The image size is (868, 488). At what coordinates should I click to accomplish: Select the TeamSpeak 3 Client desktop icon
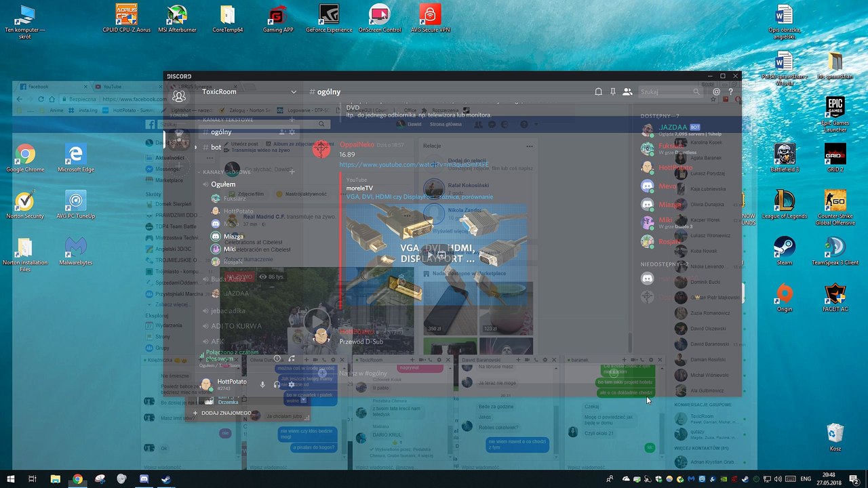click(835, 251)
